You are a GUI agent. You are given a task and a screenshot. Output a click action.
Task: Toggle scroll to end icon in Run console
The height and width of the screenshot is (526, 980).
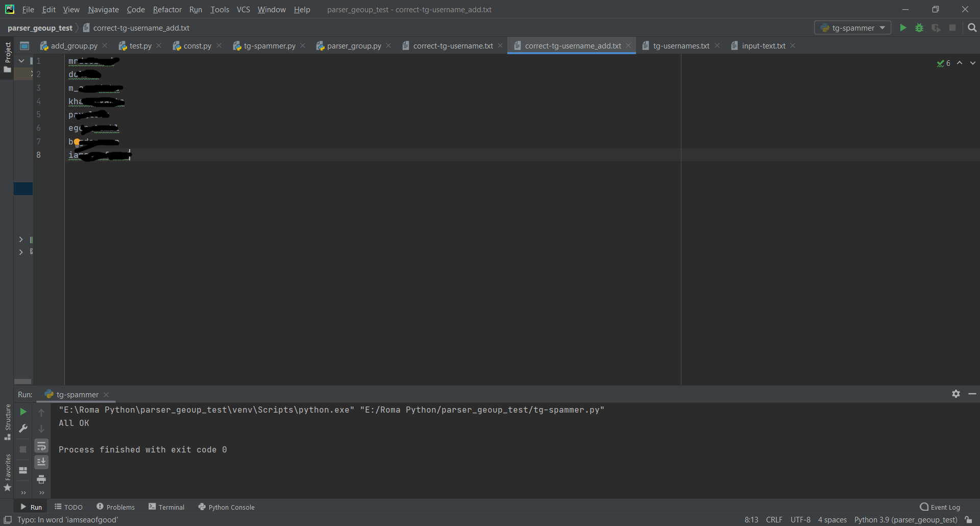pos(41,462)
